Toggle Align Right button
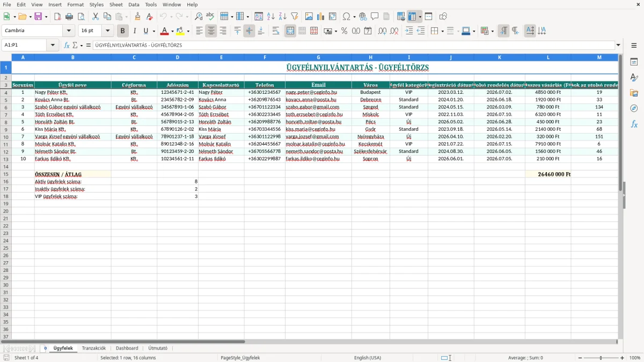The width and height of the screenshot is (644, 362). [x=223, y=31]
